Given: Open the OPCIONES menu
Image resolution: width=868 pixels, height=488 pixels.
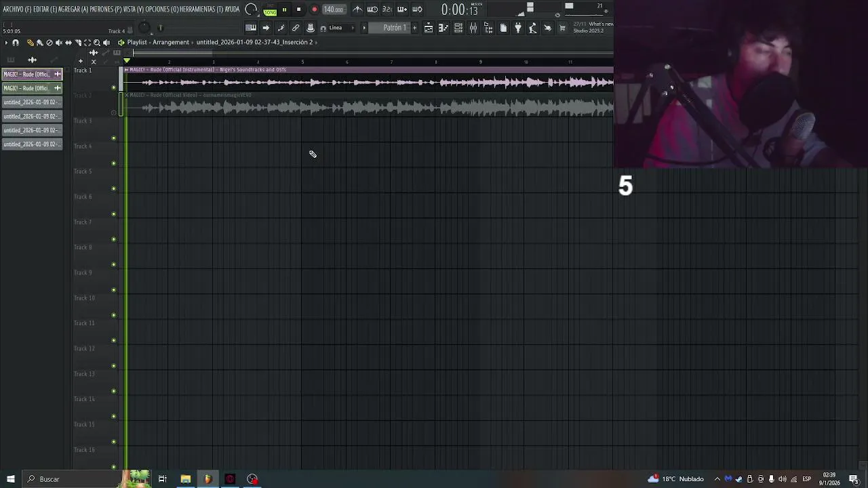Looking at the screenshot, I should click(161, 9).
